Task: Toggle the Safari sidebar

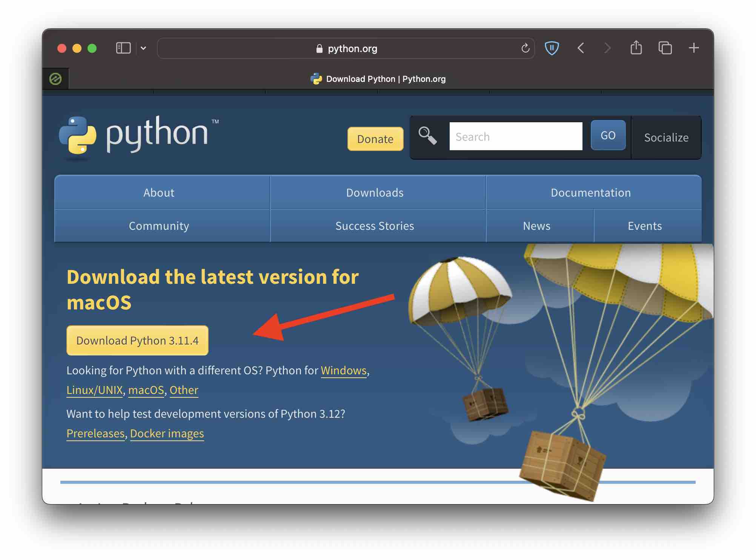Action: pos(123,48)
